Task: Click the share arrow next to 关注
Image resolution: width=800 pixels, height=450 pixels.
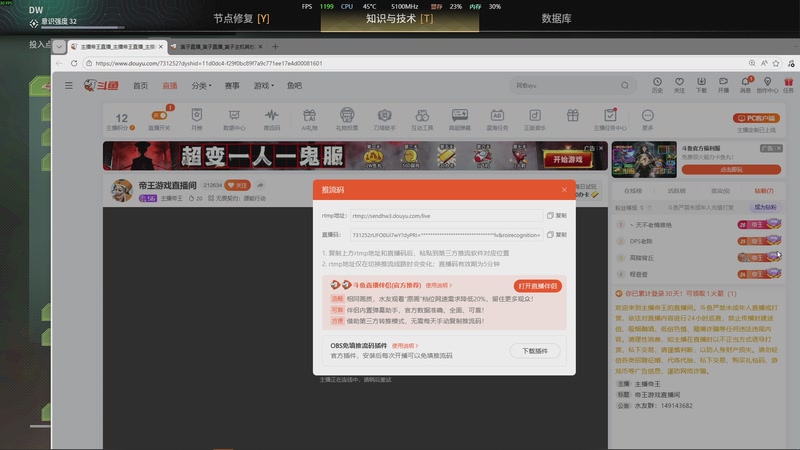Action: pyautogui.click(x=260, y=185)
